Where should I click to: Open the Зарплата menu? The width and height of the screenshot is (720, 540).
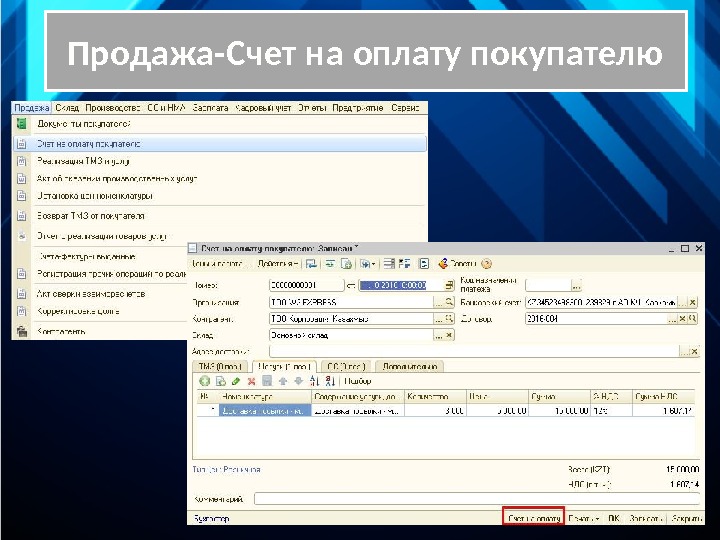pyautogui.click(x=211, y=108)
